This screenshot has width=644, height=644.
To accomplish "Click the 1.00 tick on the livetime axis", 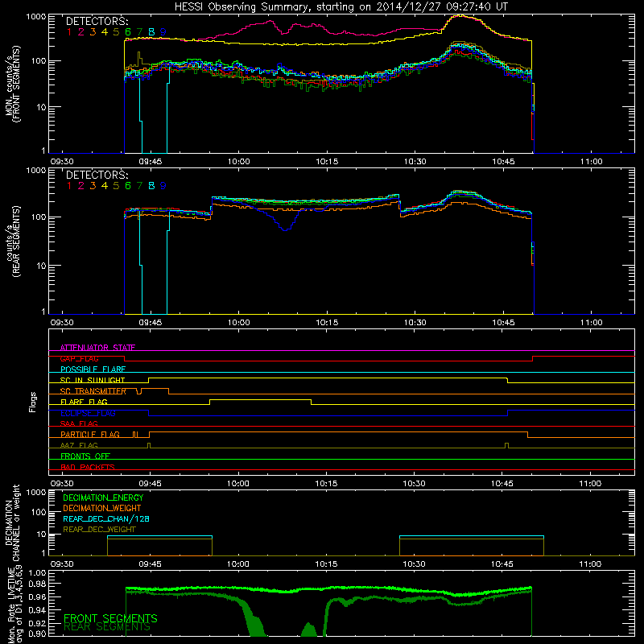I will (x=38, y=572).
